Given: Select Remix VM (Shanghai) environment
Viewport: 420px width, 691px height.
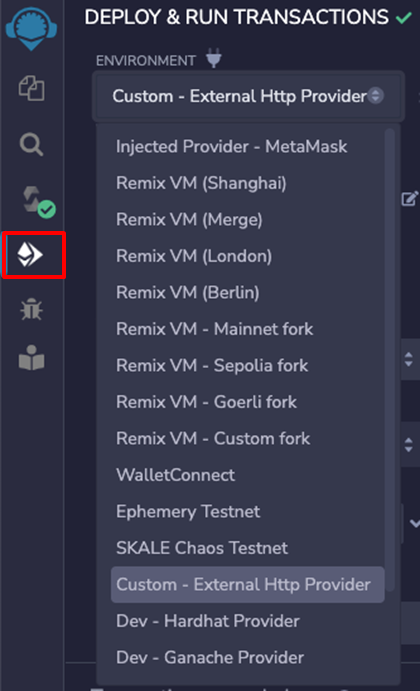Looking at the screenshot, I should pos(201,183).
